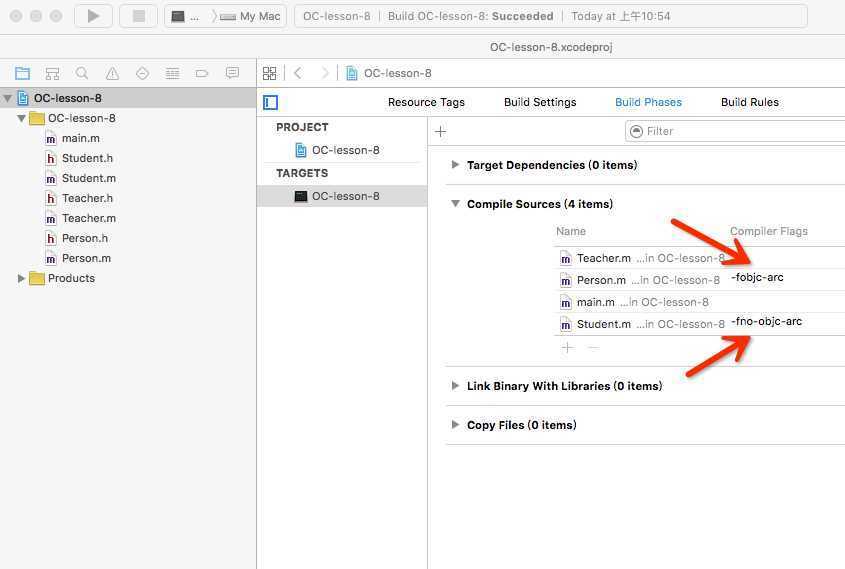Stop the running build
Image resolution: width=845 pixels, height=569 pixels.
click(x=138, y=16)
